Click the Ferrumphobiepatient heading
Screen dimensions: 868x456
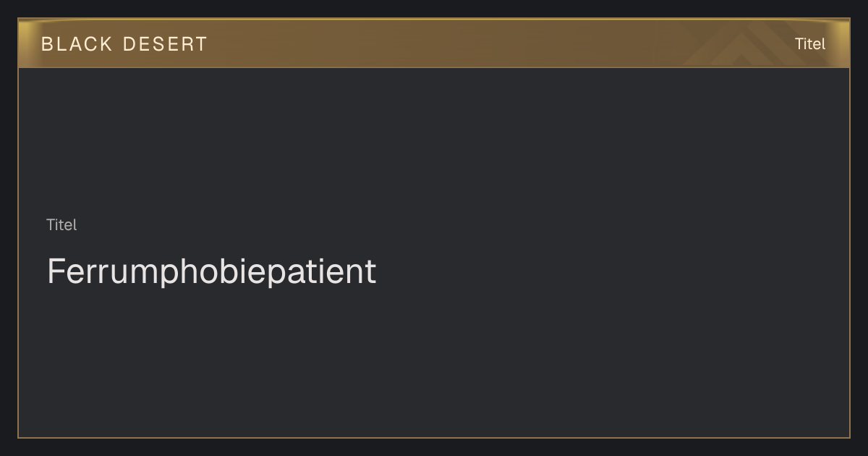click(211, 272)
